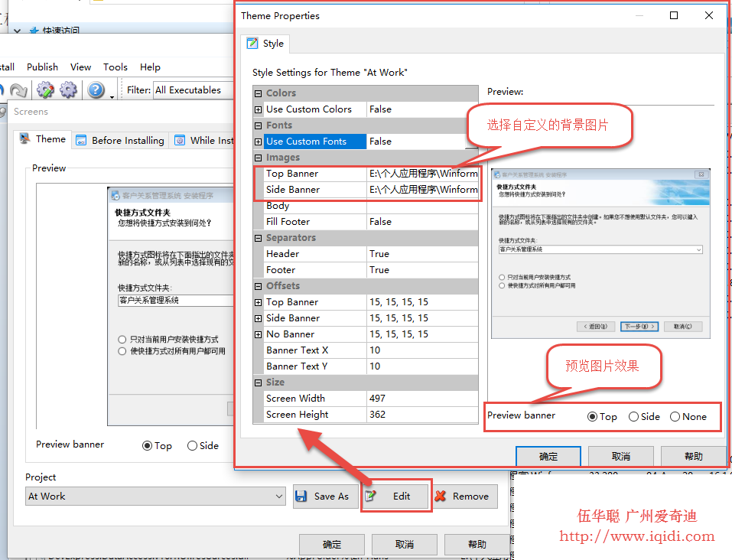Open the blue help question mark icon
732x560 pixels.
[96, 90]
